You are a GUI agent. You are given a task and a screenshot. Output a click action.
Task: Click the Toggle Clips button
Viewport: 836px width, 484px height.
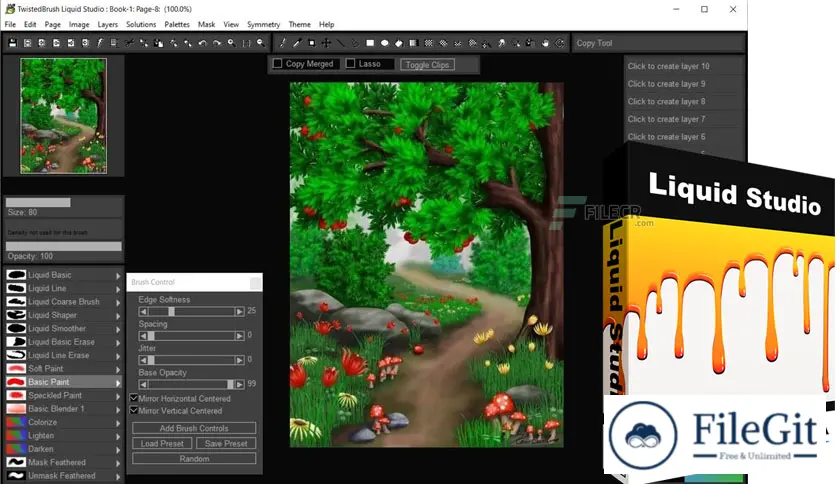pyautogui.click(x=427, y=64)
